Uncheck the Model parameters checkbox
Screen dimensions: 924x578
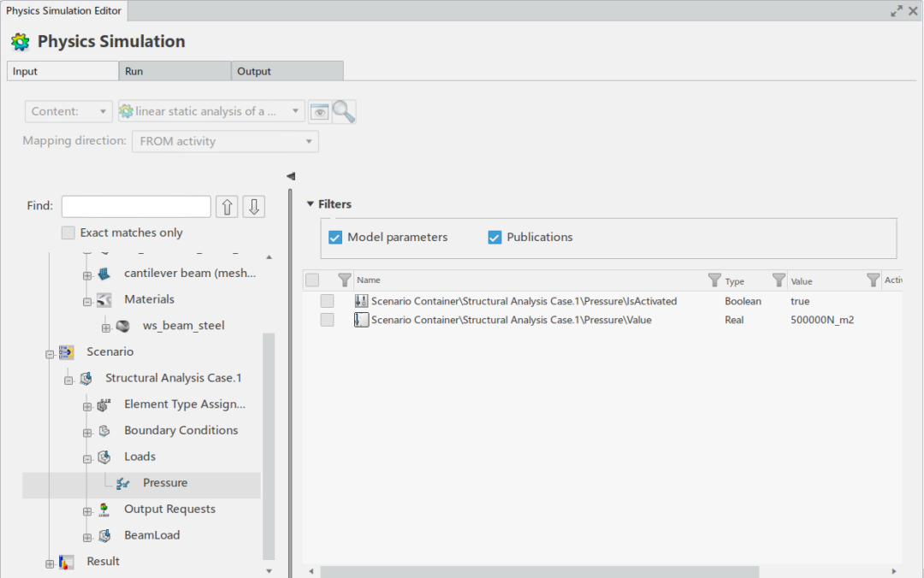pyautogui.click(x=335, y=238)
